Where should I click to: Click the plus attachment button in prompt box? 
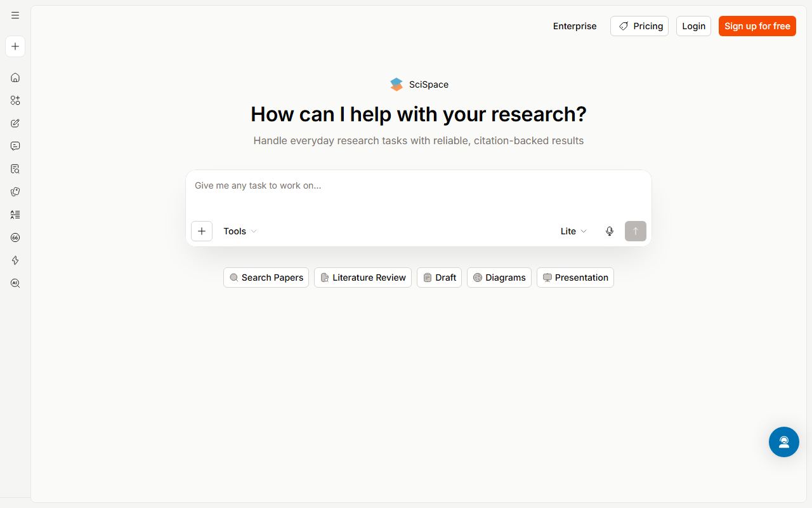(x=202, y=231)
